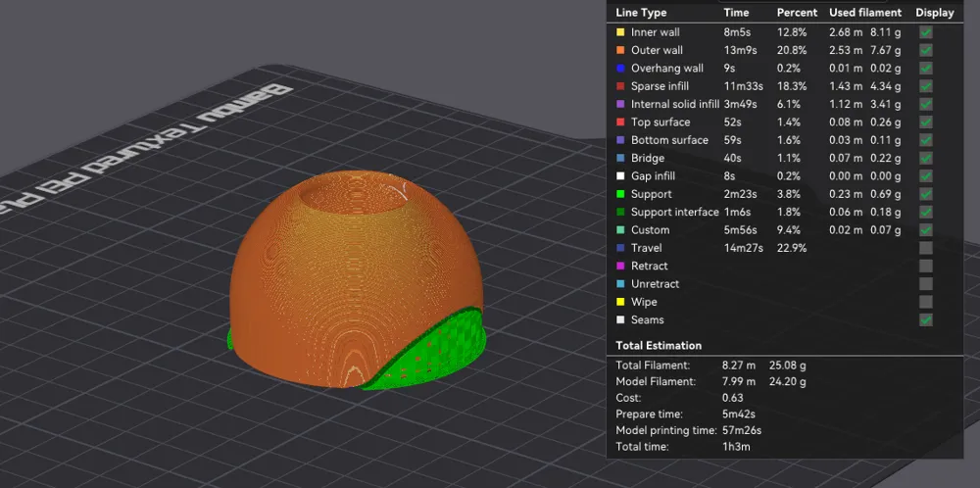Click the Inner wall yellow color swatch
Image resolution: width=980 pixels, height=488 pixels.
pyautogui.click(x=620, y=32)
